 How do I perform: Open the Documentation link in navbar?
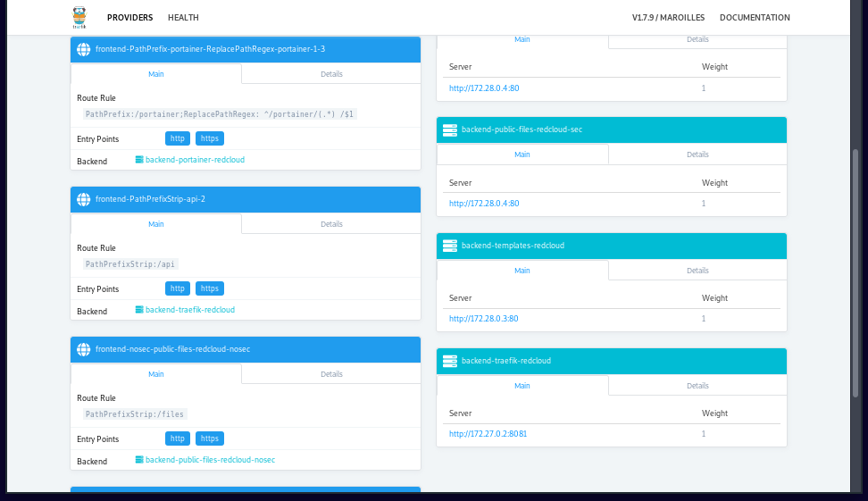point(755,18)
